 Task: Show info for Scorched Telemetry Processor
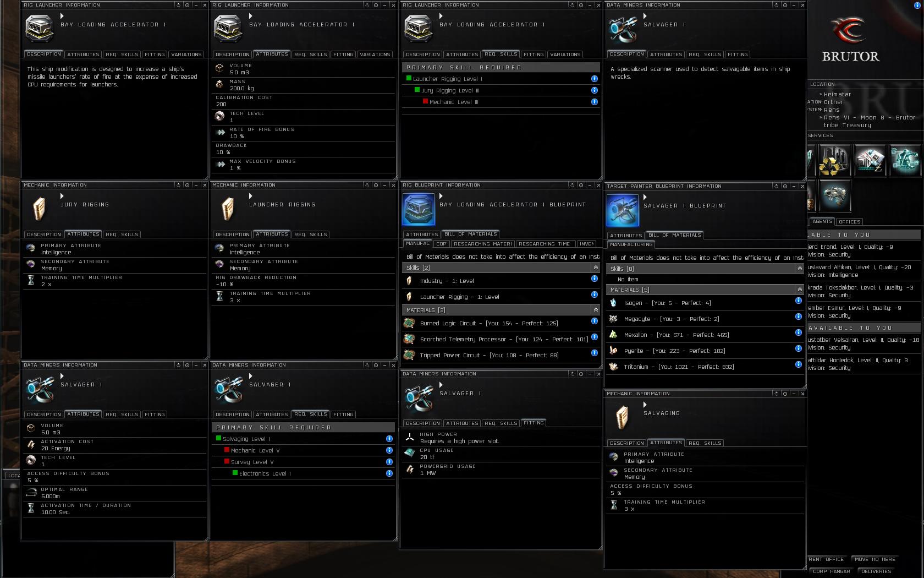pos(594,337)
